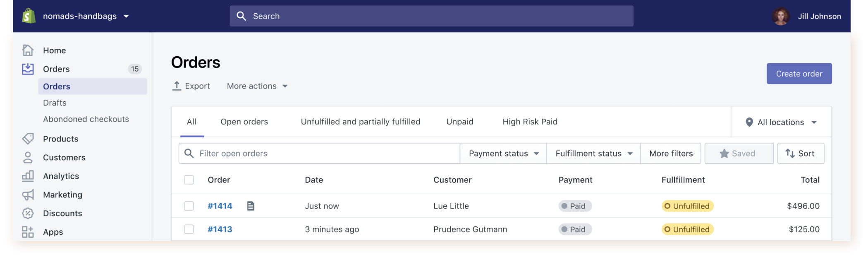Image resolution: width=868 pixels, height=258 pixels.
Task: Switch to the Open orders tab
Action: [x=244, y=122]
